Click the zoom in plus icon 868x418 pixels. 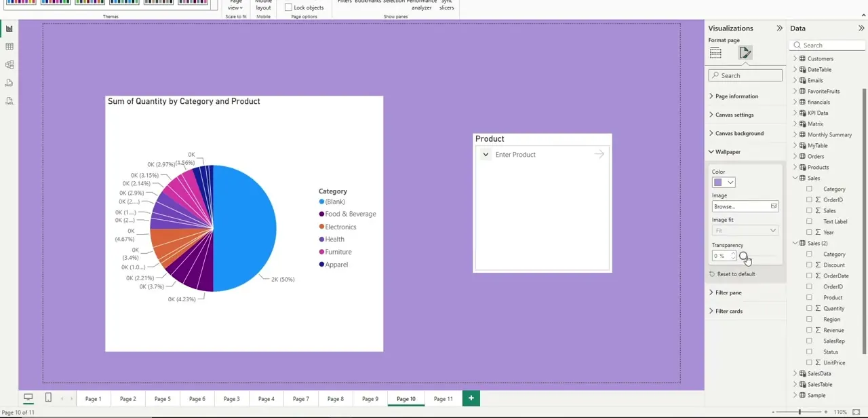pyautogui.click(x=825, y=413)
